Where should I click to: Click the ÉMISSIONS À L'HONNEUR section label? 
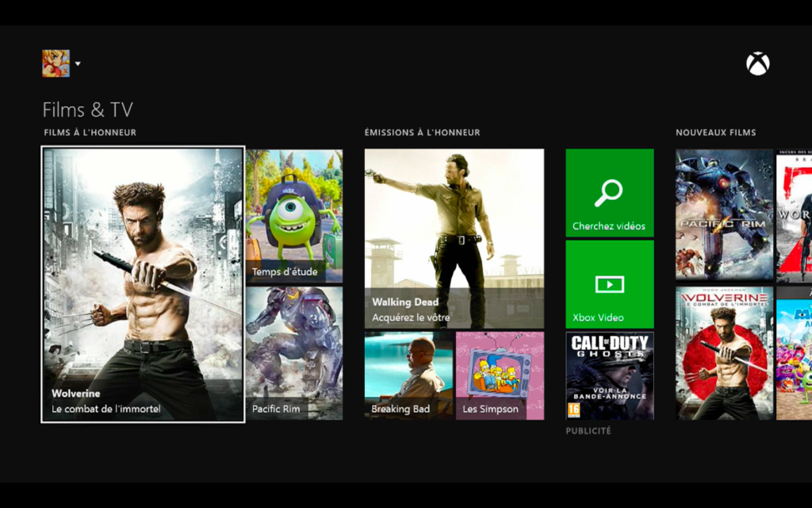coord(422,133)
